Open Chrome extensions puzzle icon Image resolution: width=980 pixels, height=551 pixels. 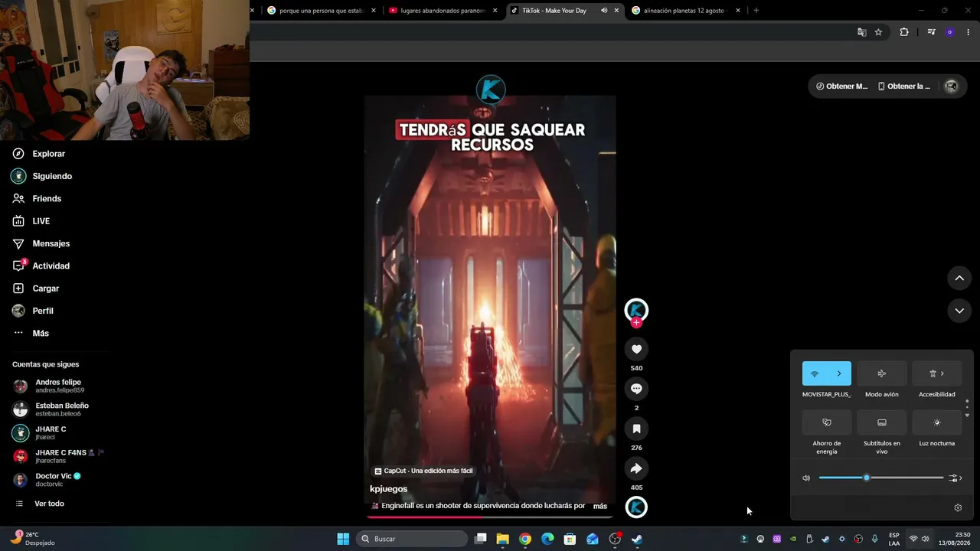pos(904,32)
